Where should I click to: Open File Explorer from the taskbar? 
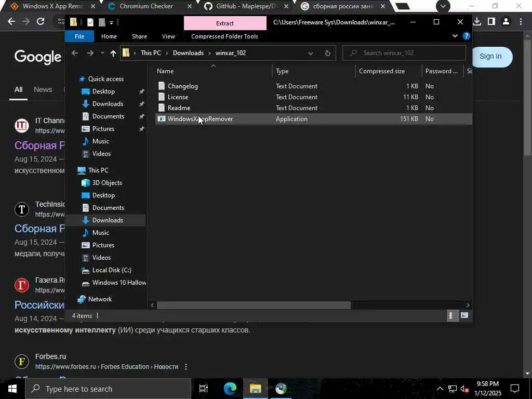pos(255,389)
